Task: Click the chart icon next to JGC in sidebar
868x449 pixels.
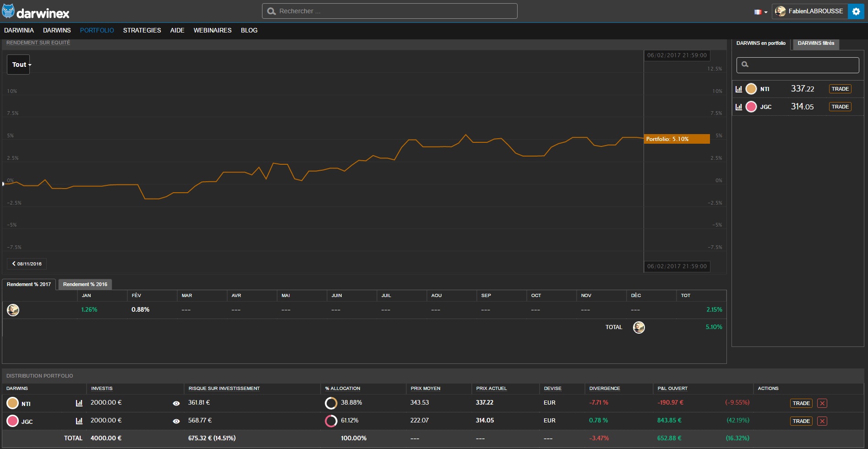Action: (738, 107)
